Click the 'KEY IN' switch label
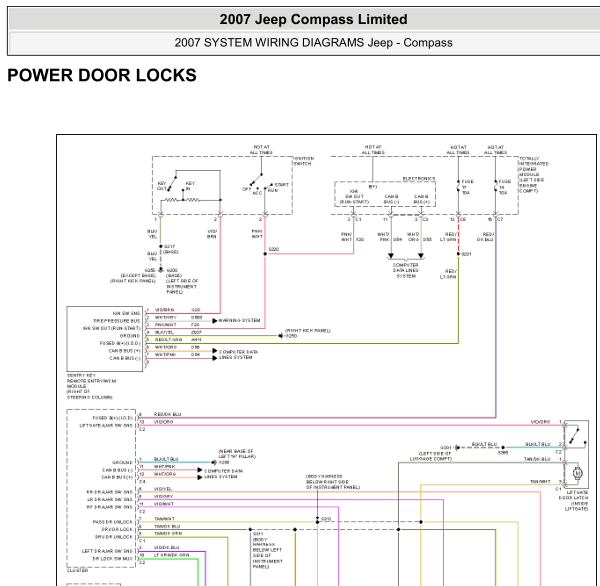 pyautogui.click(x=190, y=186)
